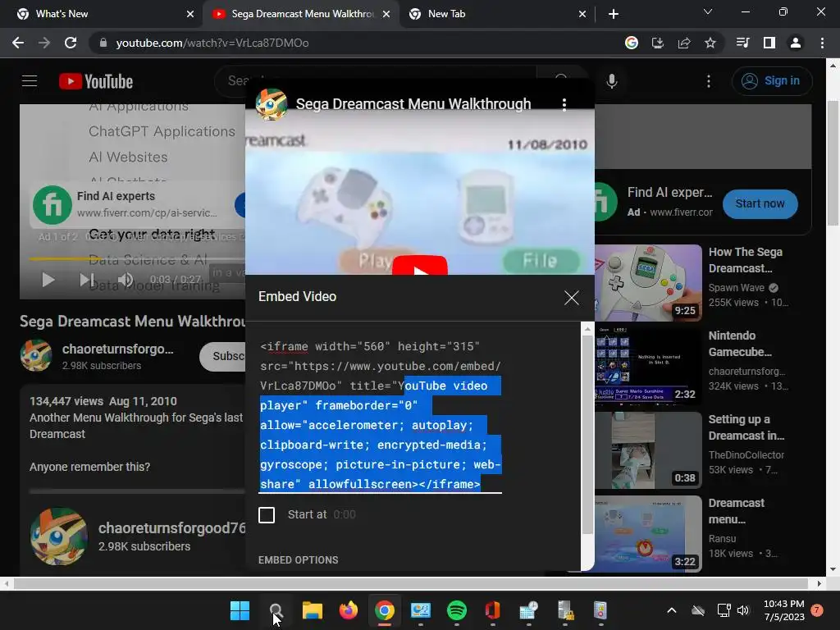Open Dreamcast menu video by Ransu
The image size is (840, 630).
coord(648,534)
